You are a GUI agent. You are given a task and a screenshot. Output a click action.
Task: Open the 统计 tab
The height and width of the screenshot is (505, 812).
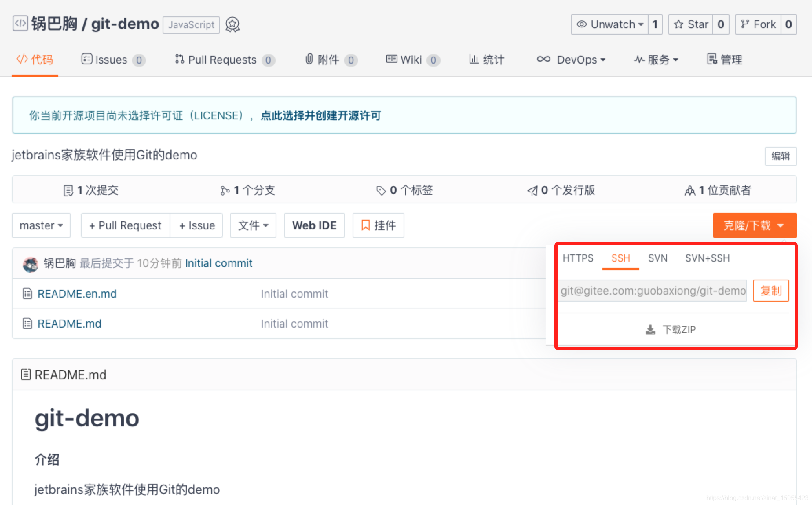[x=486, y=60]
